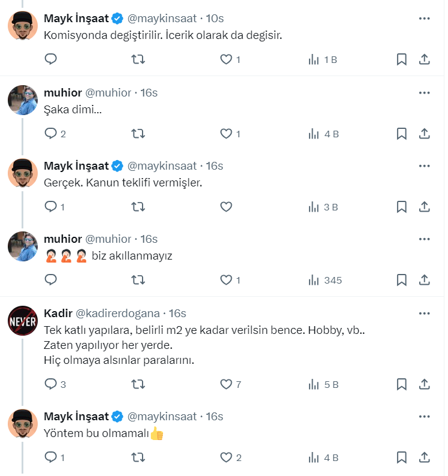Retweet muhior's "Şaka dimi..." tweet
This screenshot has width=448, height=476.
point(138,134)
